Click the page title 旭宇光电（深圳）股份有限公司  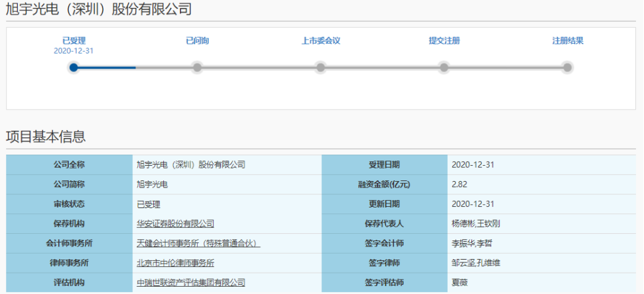99,9
